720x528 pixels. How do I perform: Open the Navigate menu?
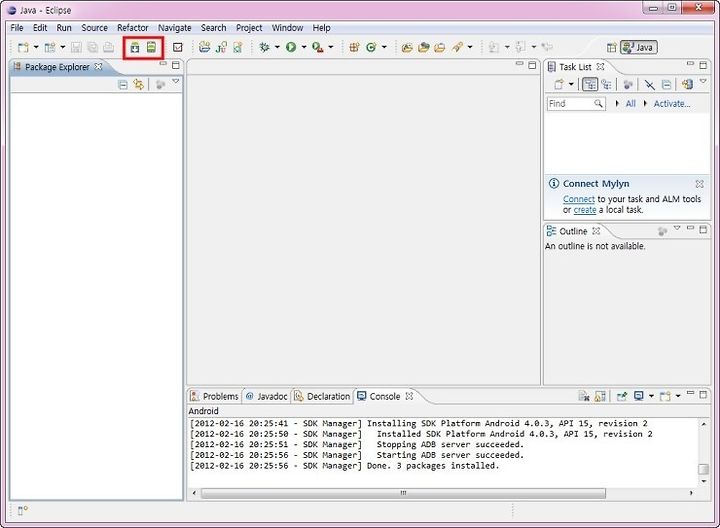pyautogui.click(x=174, y=28)
